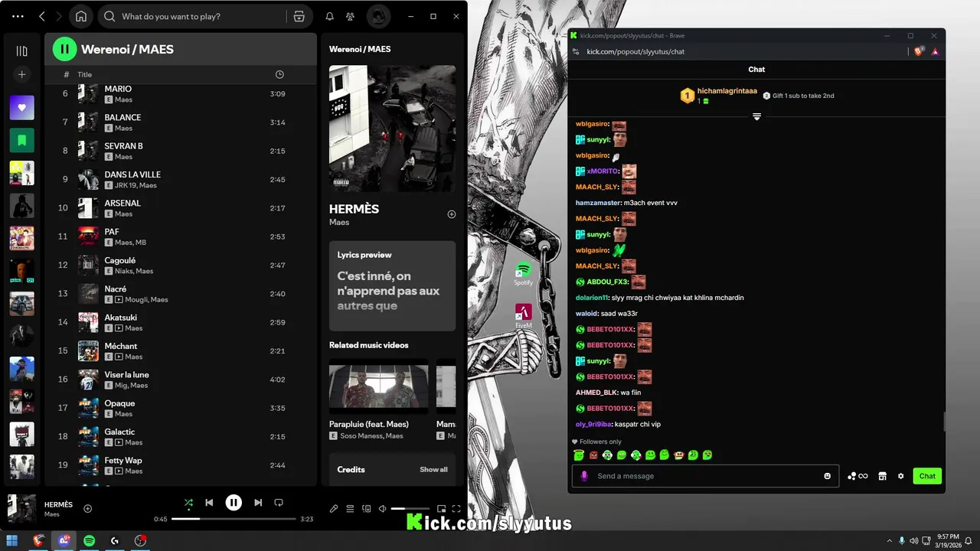The image size is (980, 551).
Task: Open the Browse icon in the search bar
Action: tap(299, 16)
